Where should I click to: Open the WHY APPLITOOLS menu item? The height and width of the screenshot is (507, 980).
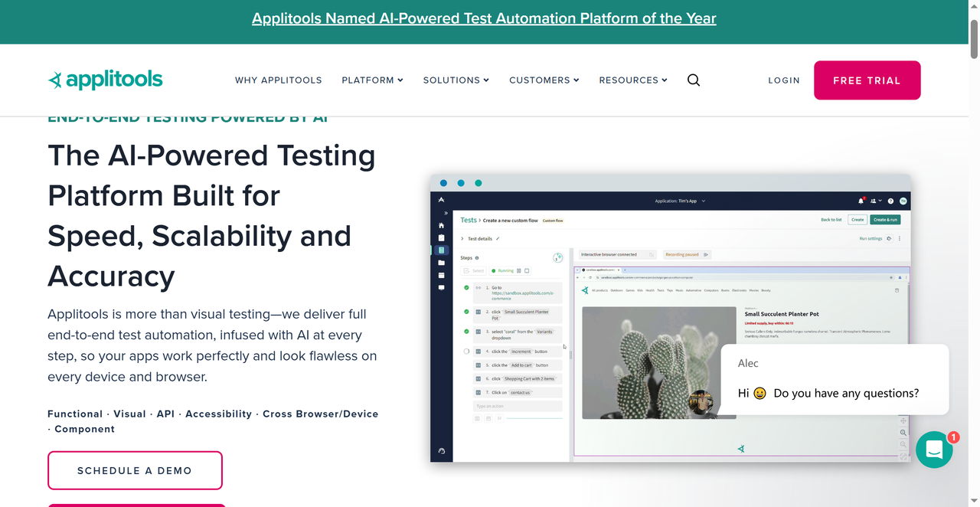click(x=279, y=80)
